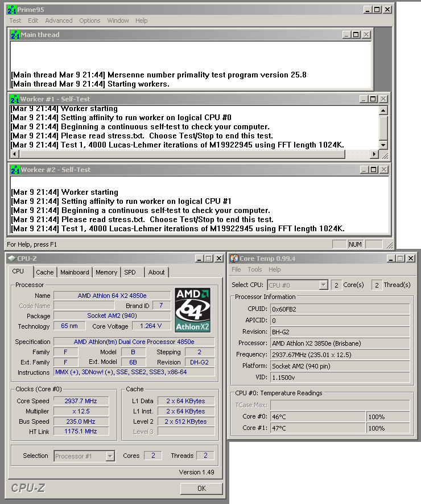Click the Multiplier value x 12.5
Screen dimensions: 421x504
coord(81,411)
